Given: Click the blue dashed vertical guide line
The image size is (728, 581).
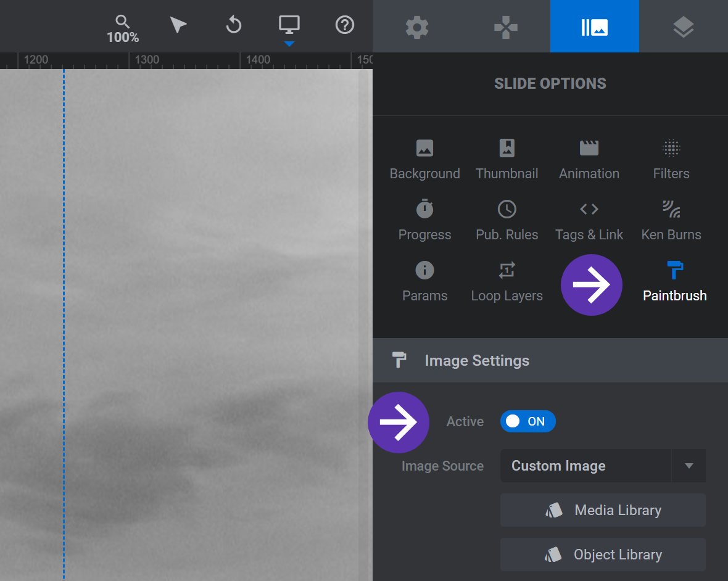Looking at the screenshot, I should 64,325.
